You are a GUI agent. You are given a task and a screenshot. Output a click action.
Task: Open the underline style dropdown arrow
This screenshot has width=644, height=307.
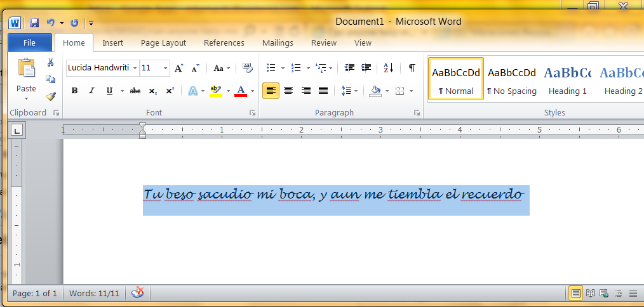(x=122, y=91)
